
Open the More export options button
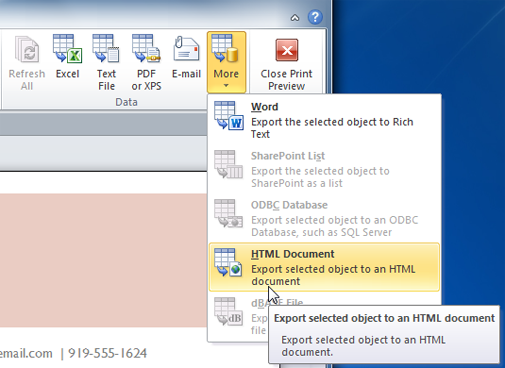226,62
